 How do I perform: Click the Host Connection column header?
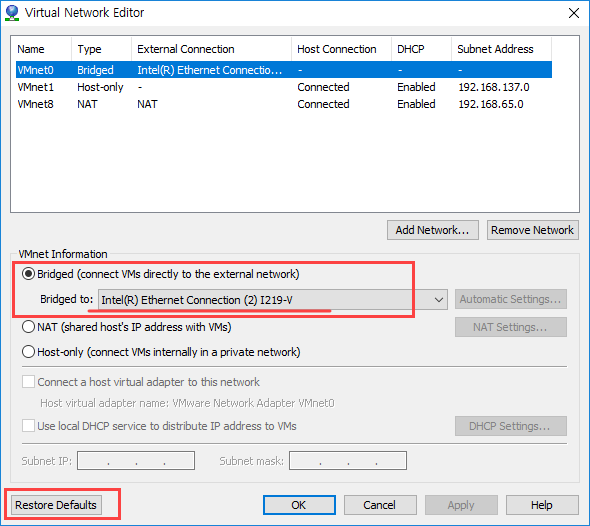tap(341, 49)
